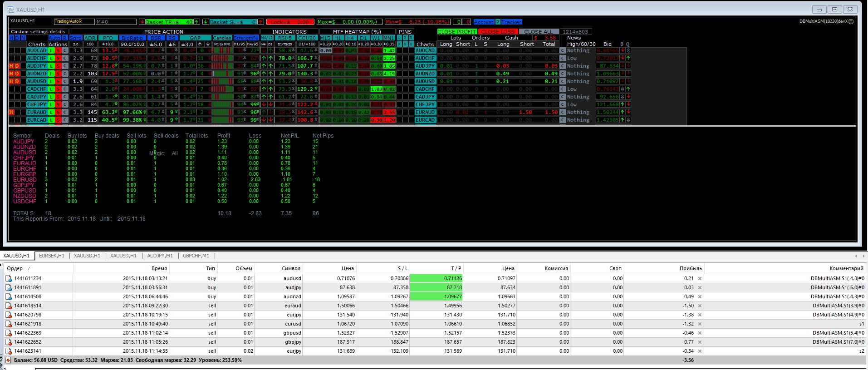Screen dimensions: 868x370
Task: Click the down arrow before Basket SL
Action: pos(206,22)
